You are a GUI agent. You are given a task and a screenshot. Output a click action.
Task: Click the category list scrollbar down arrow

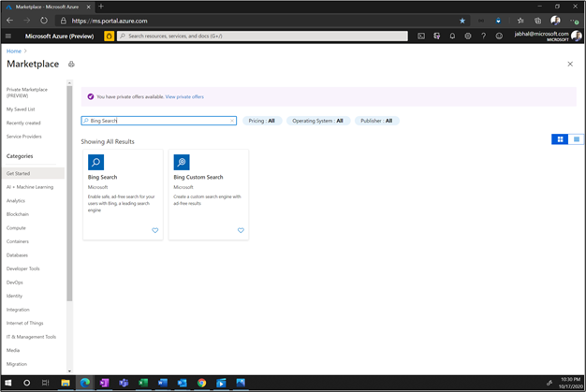[69, 371]
